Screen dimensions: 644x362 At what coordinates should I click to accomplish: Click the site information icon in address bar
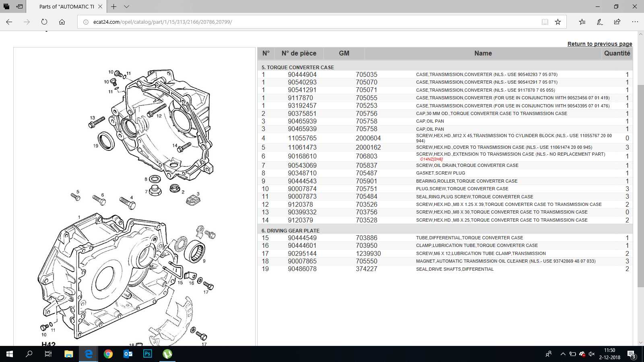click(x=86, y=22)
